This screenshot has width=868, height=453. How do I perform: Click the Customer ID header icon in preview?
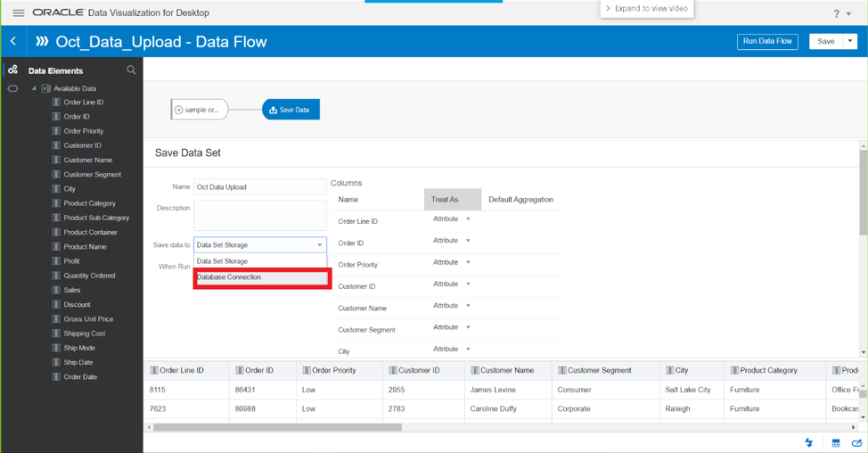(x=393, y=370)
